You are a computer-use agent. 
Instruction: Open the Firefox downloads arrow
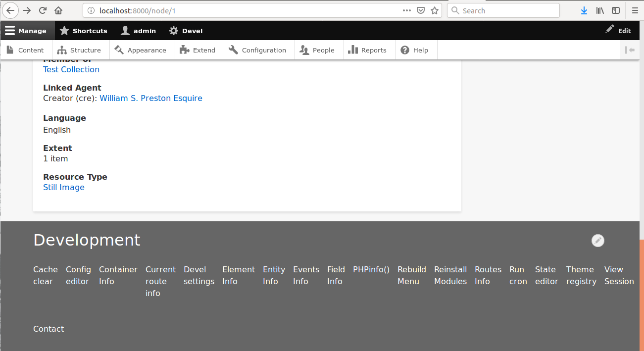pos(584,10)
